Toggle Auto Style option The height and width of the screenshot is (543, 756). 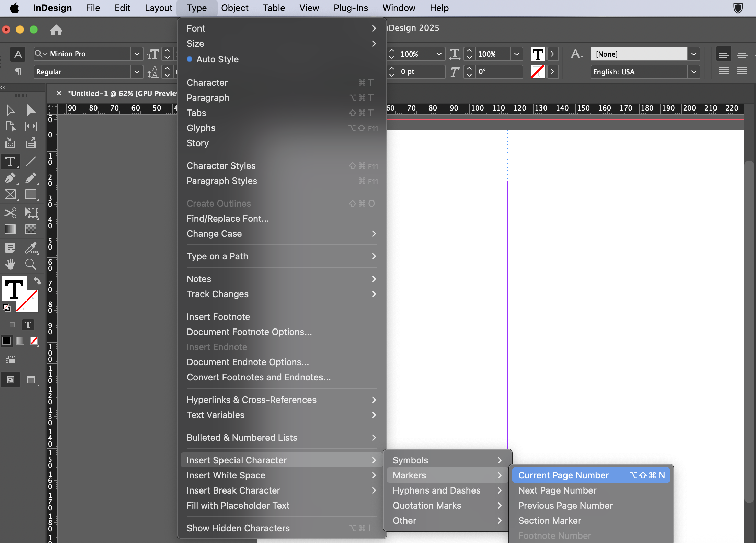coord(217,59)
